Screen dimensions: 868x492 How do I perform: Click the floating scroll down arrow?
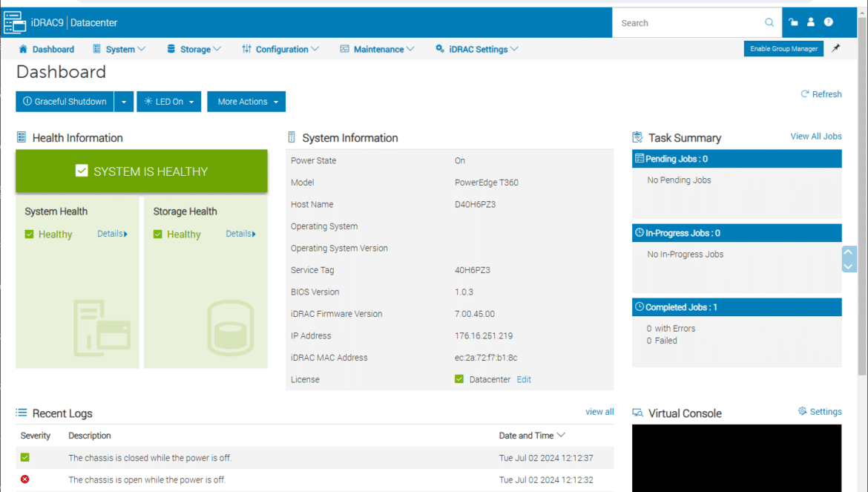(x=849, y=266)
